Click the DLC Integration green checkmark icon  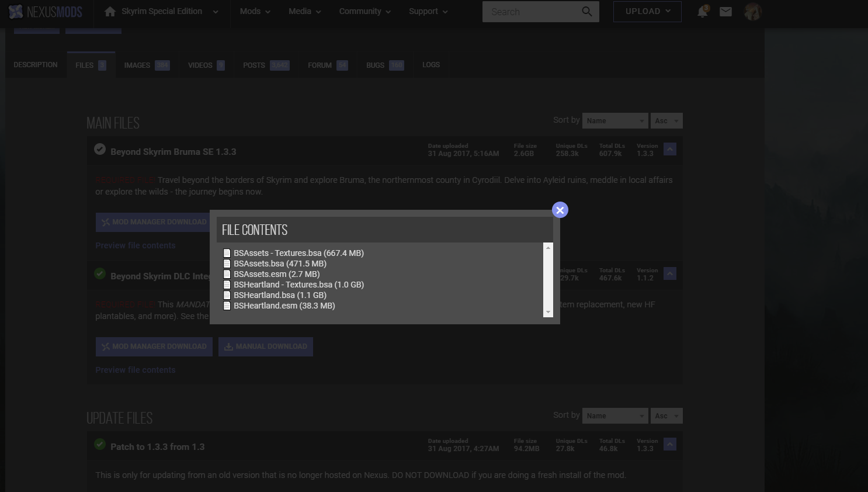(100, 273)
